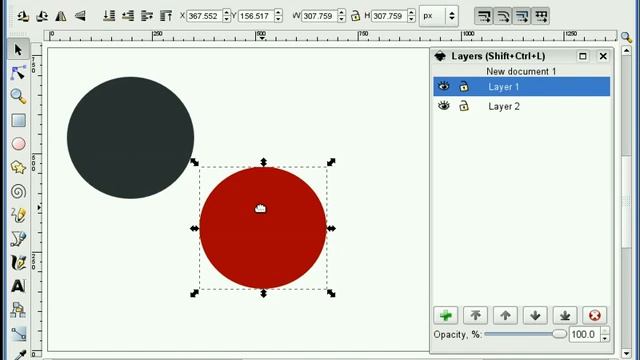
Task: Select Layer 1 row
Action: pos(522,87)
